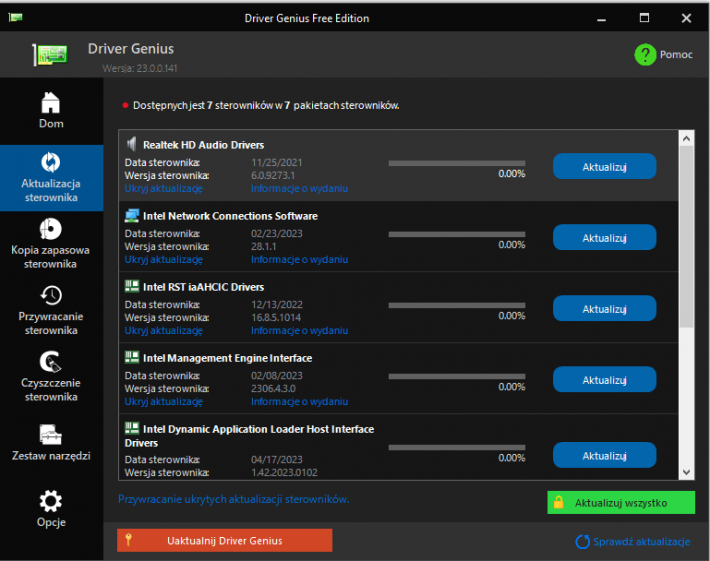Open Kopia zapasowa sterownika disc icon

pos(51,229)
